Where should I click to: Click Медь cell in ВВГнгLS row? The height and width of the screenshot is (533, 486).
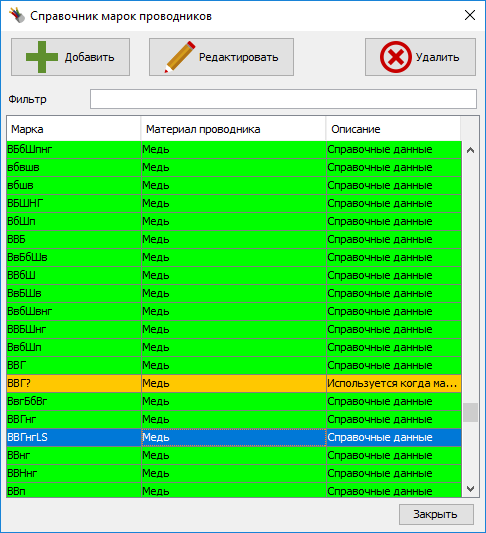(x=233, y=437)
